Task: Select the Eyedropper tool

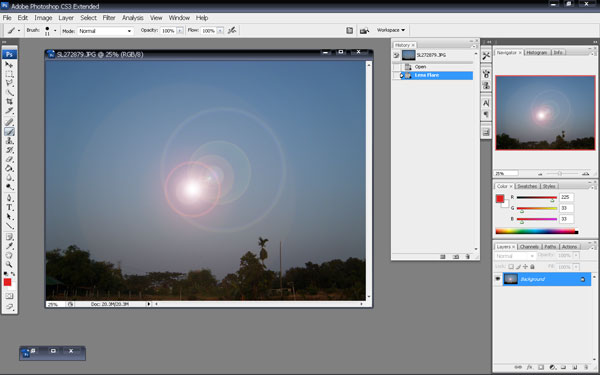Action: coord(9,246)
